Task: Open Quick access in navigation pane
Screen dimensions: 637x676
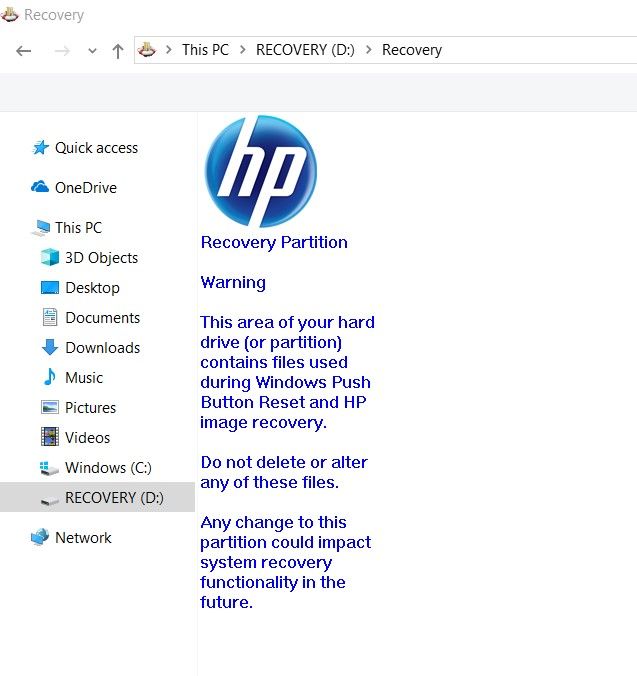Action: click(97, 148)
